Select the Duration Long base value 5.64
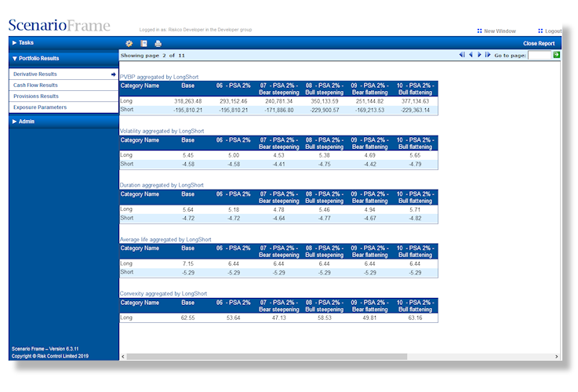578x392 pixels. [x=188, y=209]
